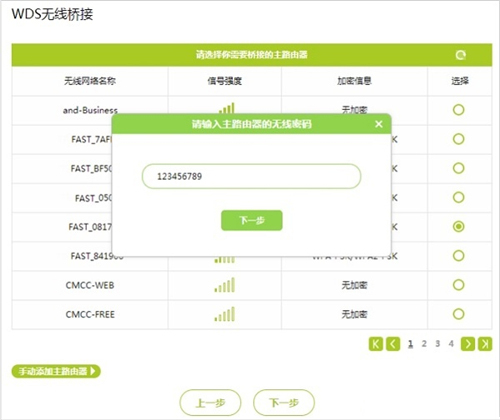The width and height of the screenshot is (500, 420).
Task: Go to the previous page arrow
Action: (393, 344)
